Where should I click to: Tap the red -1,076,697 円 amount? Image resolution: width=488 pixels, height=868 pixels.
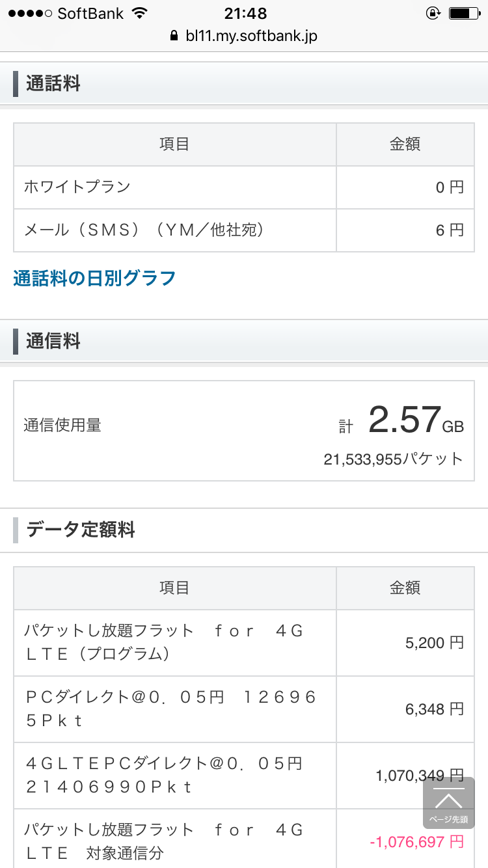pyautogui.click(x=416, y=842)
